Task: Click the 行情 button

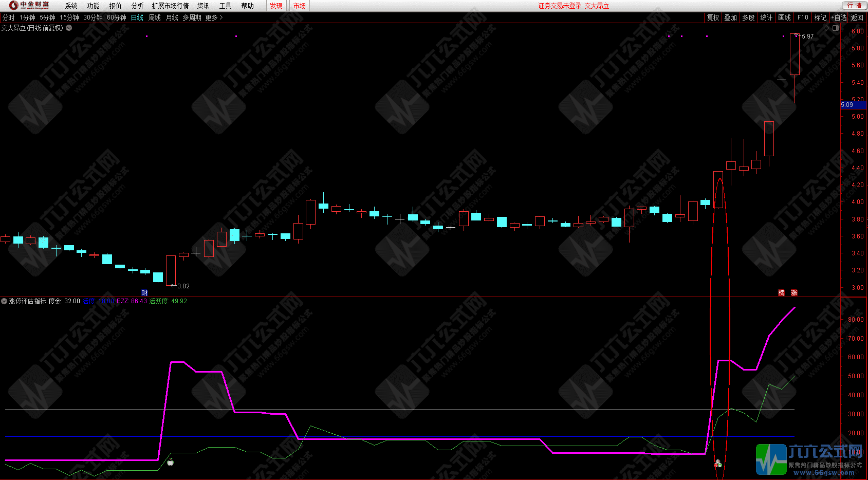Action: tap(854, 6)
